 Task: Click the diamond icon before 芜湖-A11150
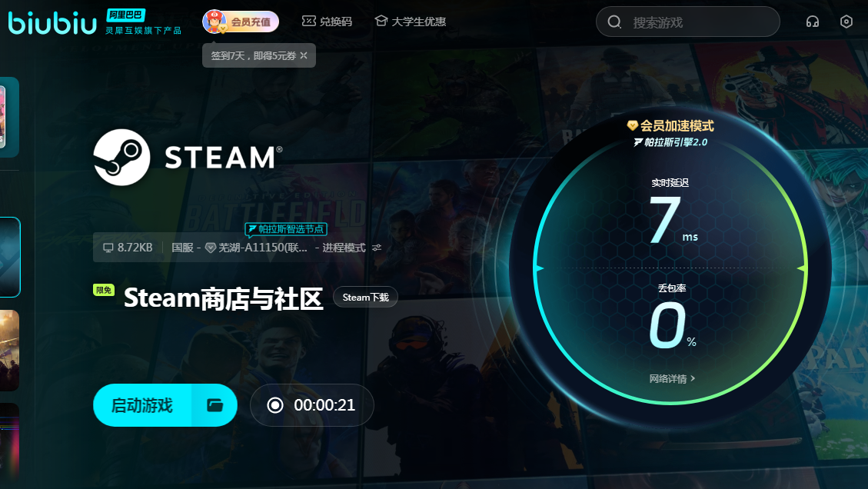[x=211, y=248]
